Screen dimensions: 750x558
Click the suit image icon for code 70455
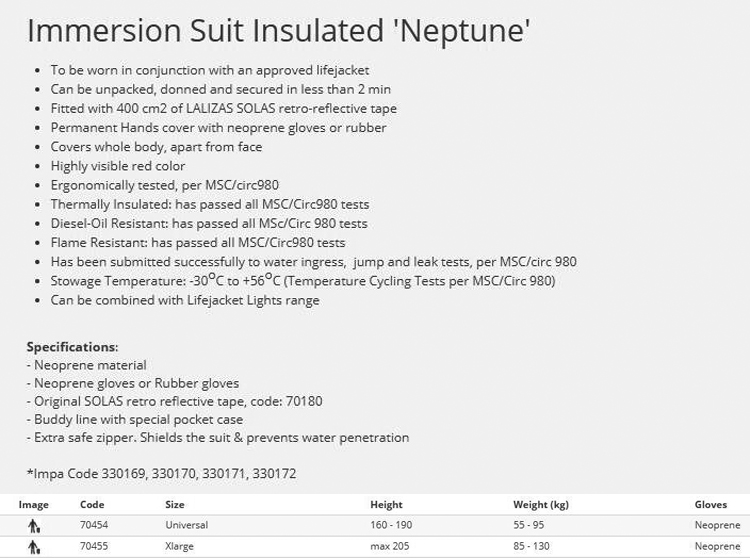33,547
